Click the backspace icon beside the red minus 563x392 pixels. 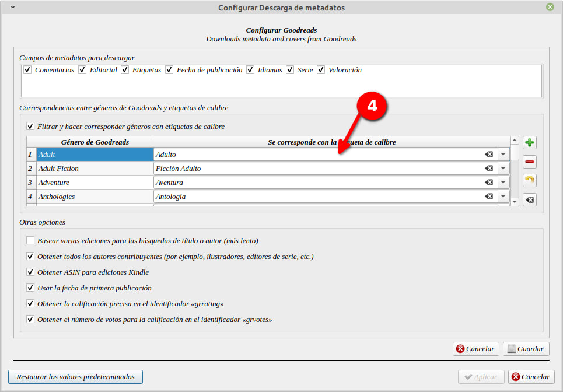click(530, 199)
